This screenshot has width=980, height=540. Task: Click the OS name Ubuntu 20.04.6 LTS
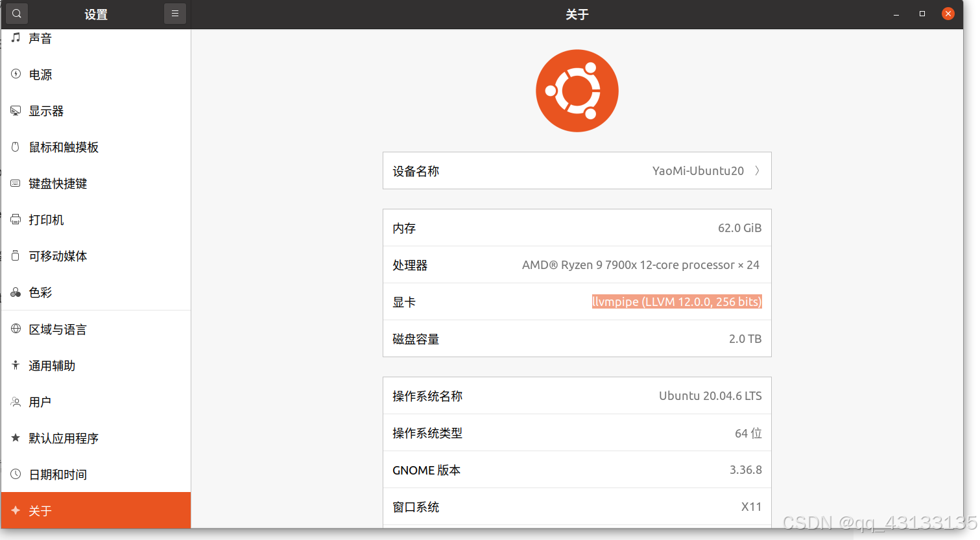(x=710, y=395)
